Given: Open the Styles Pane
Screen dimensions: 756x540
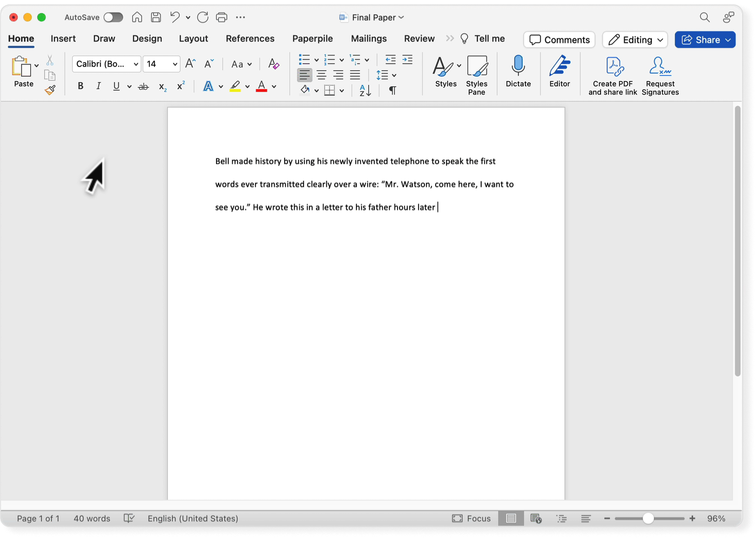Looking at the screenshot, I should pos(476,76).
